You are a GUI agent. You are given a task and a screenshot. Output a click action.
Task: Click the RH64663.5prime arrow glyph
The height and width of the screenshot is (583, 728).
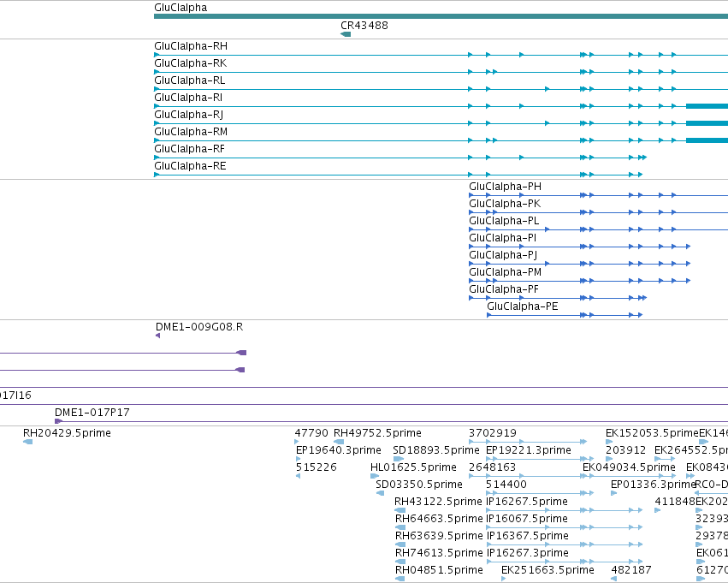point(400,527)
